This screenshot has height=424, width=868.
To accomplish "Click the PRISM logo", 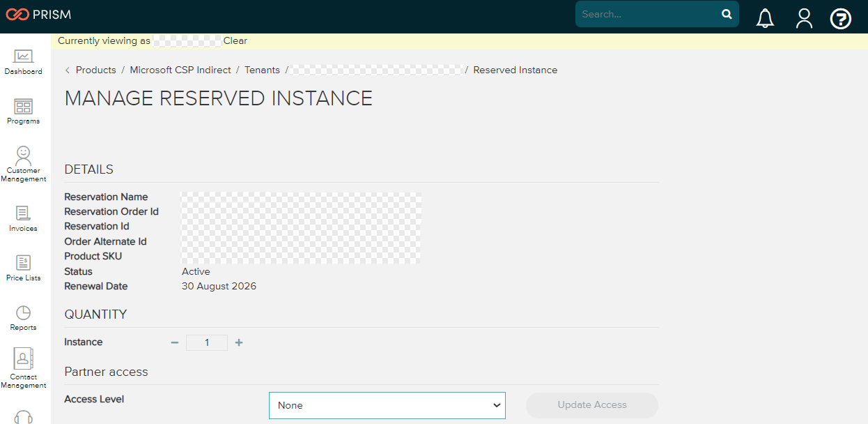I will (38, 14).
